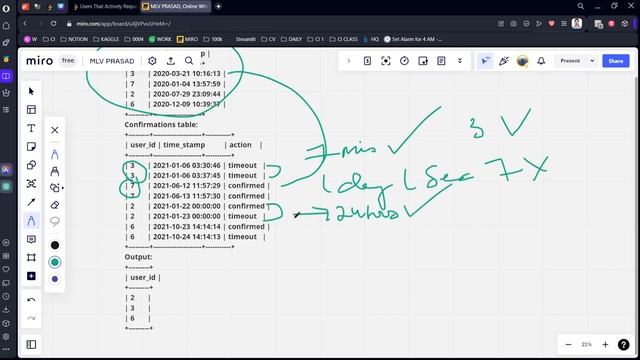Click the zoom percentage value

point(587,344)
